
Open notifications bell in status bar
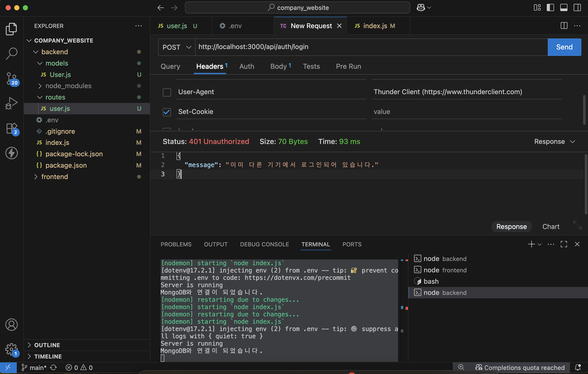578,367
